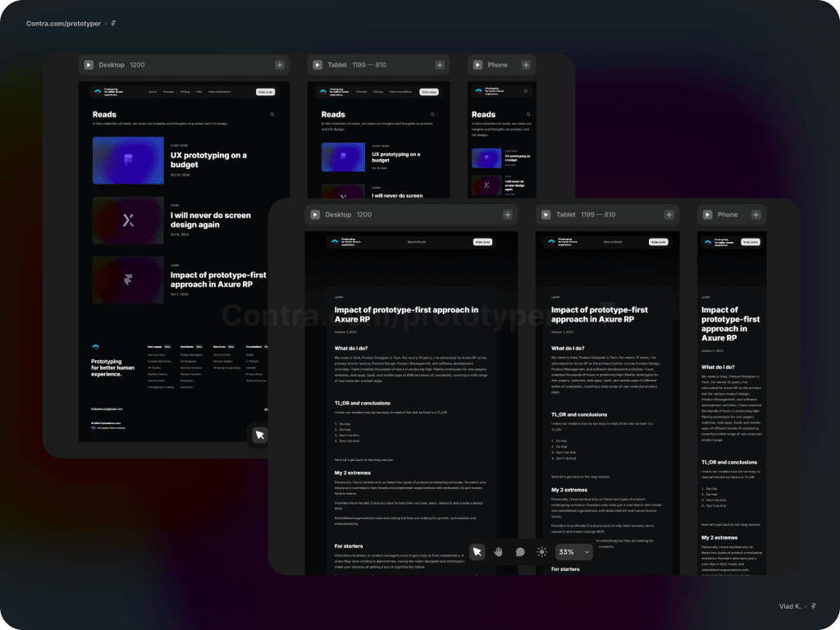This screenshot has height=630, width=840.
Task: Click footer email address on Desktop Reads page
Action: (107, 409)
